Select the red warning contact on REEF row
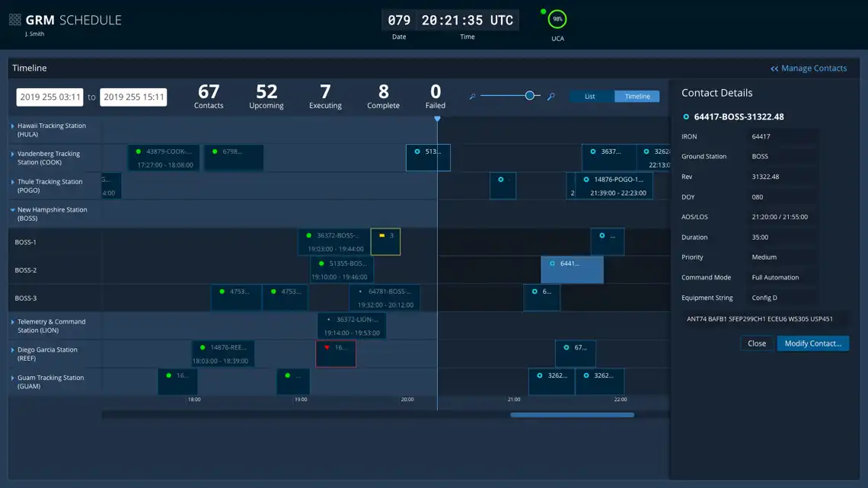The width and height of the screenshot is (868, 488). pyautogui.click(x=336, y=354)
